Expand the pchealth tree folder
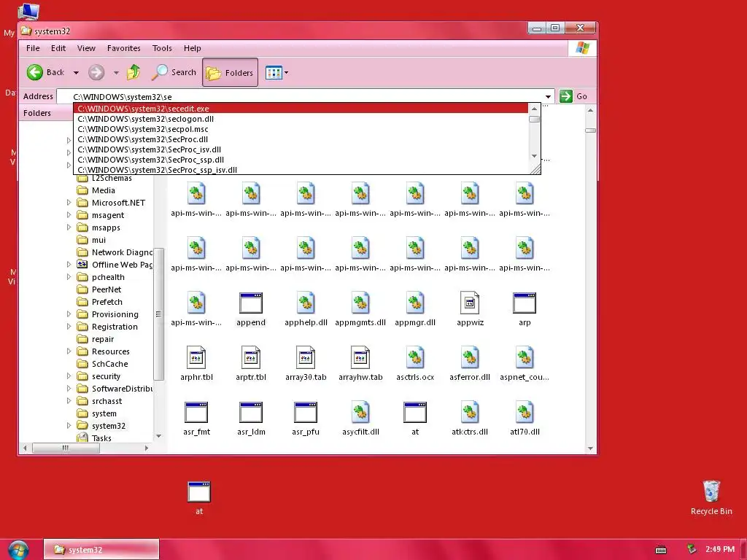The height and width of the screenshot is (560, 747). [69, 276]
